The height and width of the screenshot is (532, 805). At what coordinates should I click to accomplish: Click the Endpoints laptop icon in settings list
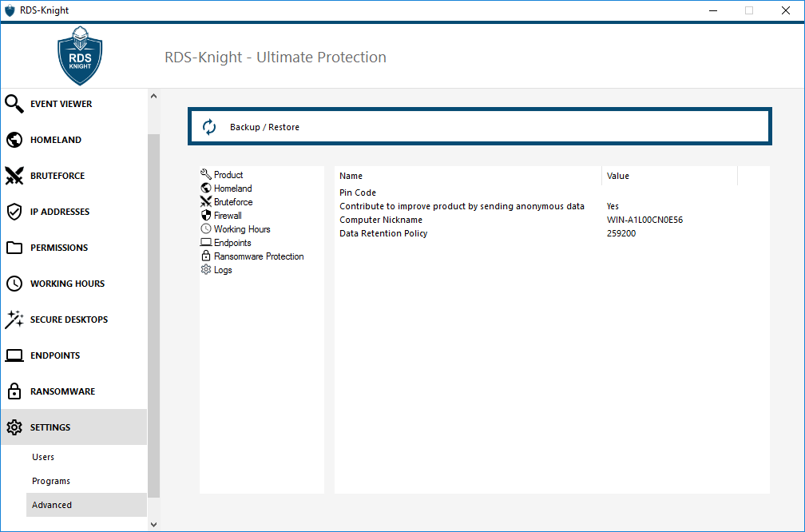pos(206,242)
